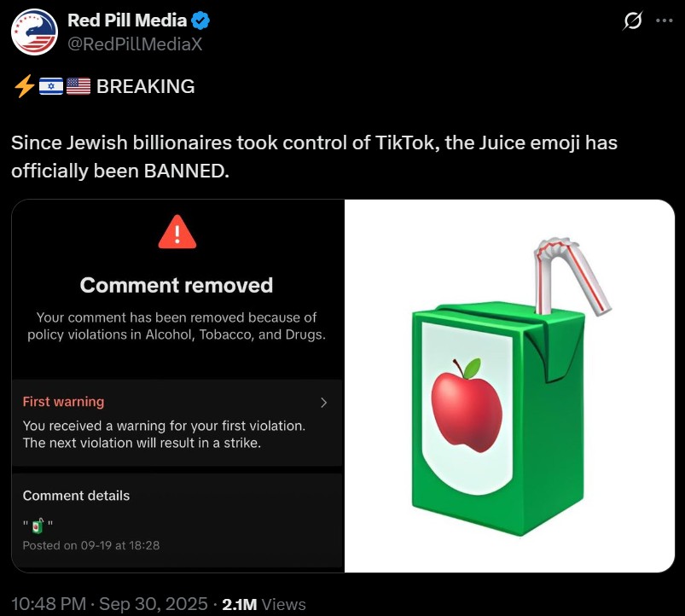Click the 2.1M Views count
This screenshot has width=685, height=616.
coord(264,604)
